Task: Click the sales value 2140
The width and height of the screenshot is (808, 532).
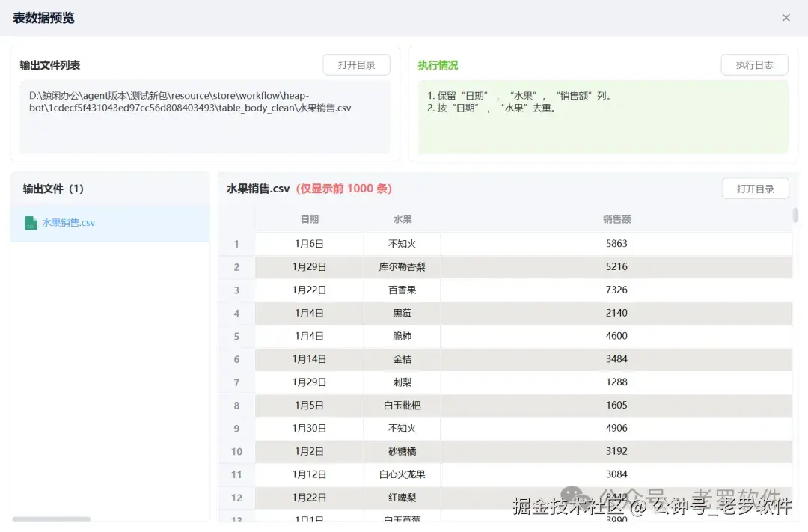Action: click(x=616, y=313)
